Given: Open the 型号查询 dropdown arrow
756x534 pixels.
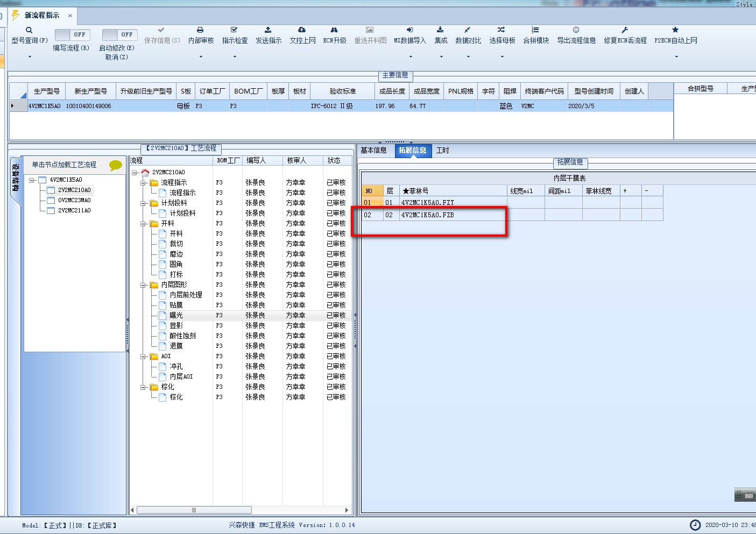Looking at the screenshot, I should coord(30,56).
